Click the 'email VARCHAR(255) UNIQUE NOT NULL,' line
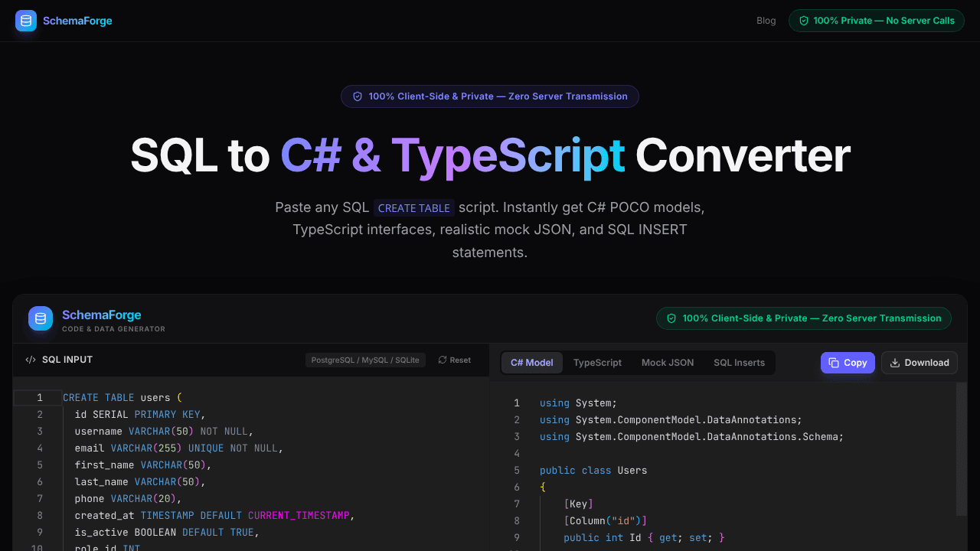The width and height of the screenshot is (980, 551). [x=179, y=448]
